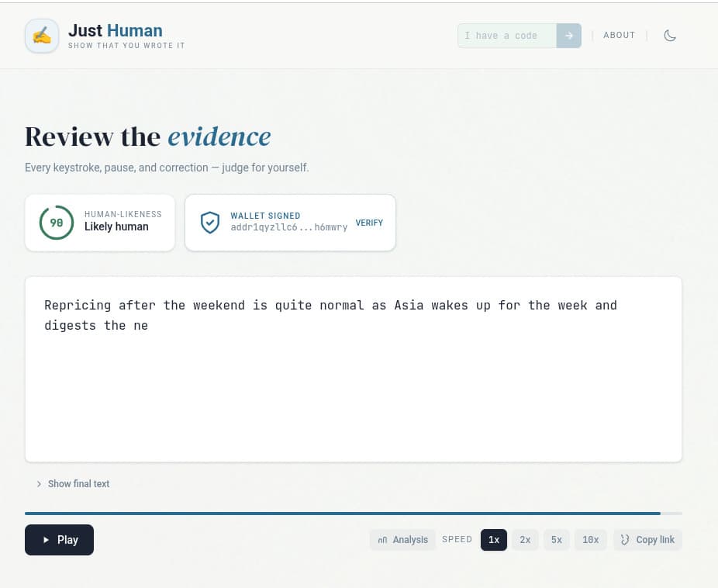Screen dimensions: 718x588
Task: Click the truncated wallet address text
Action: [x=288, y=227]
